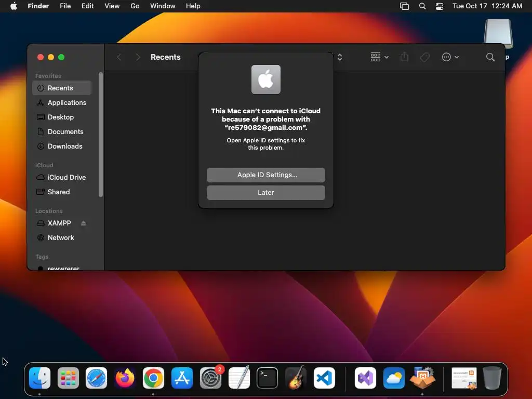Screen dimensions: 532x399
Task: Open Control Center in menu bar
Action: tap(440, 6)
